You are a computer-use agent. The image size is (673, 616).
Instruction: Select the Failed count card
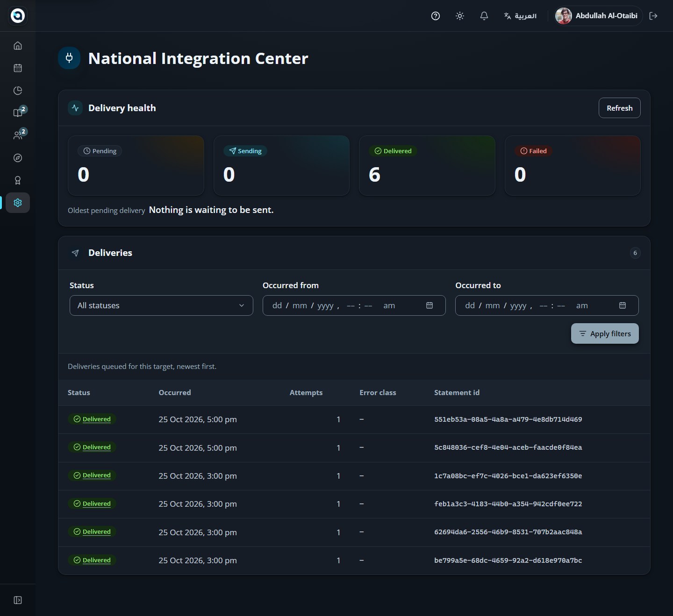click(x=573, y=165)
